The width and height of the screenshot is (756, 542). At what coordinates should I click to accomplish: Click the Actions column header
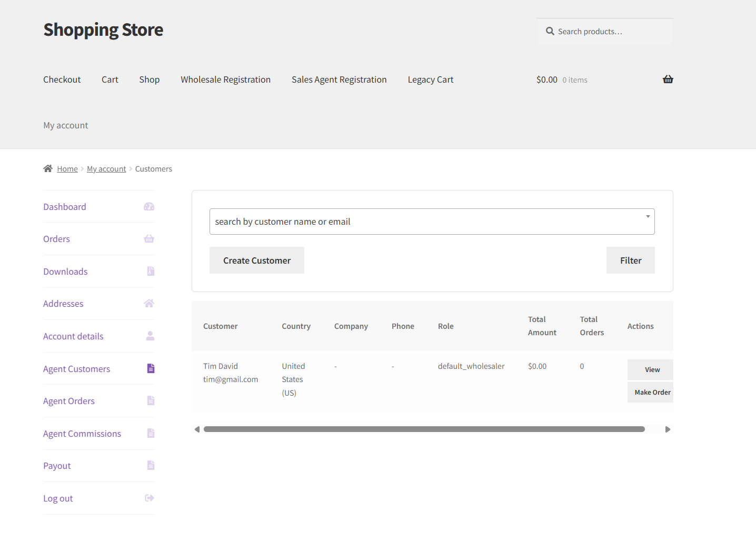[641, 326]
